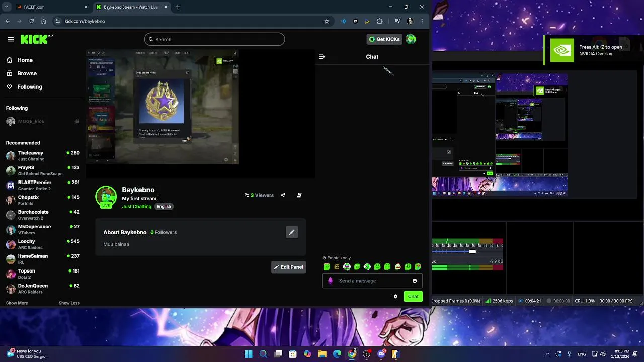The width and height of the screenshot is (644, 362).
Task: Click the blue sound-wave extension icon
Action: coord(343,21)
